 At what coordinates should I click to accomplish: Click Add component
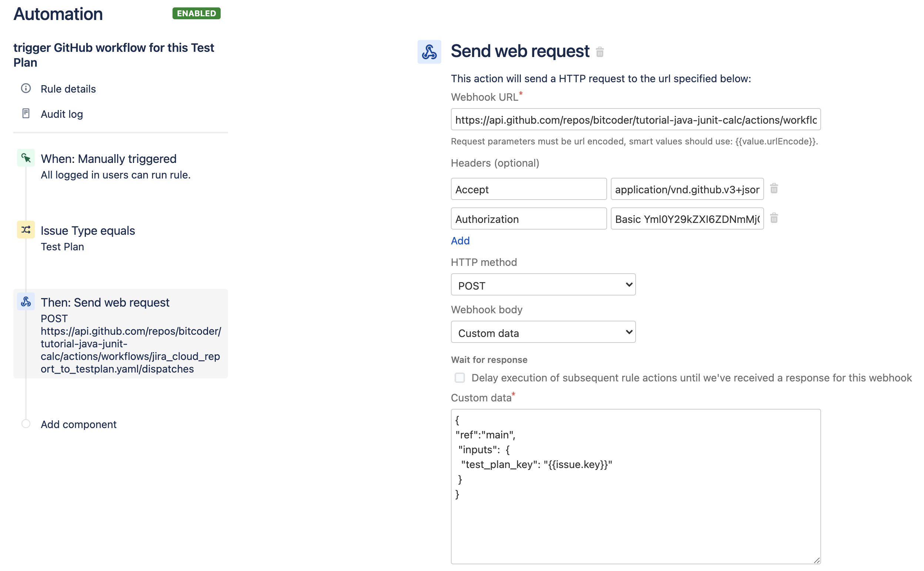pyautogui.click(x=78, y=424)
